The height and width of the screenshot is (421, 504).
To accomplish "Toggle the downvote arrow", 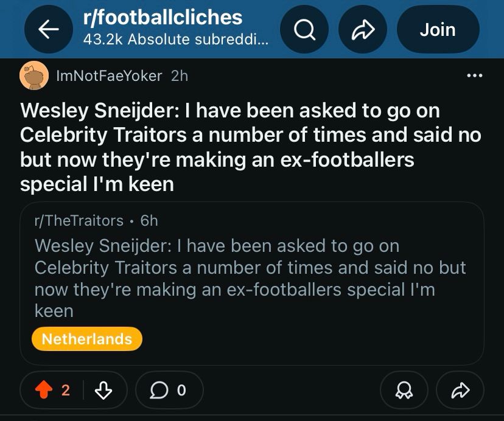I will point(103,390).
